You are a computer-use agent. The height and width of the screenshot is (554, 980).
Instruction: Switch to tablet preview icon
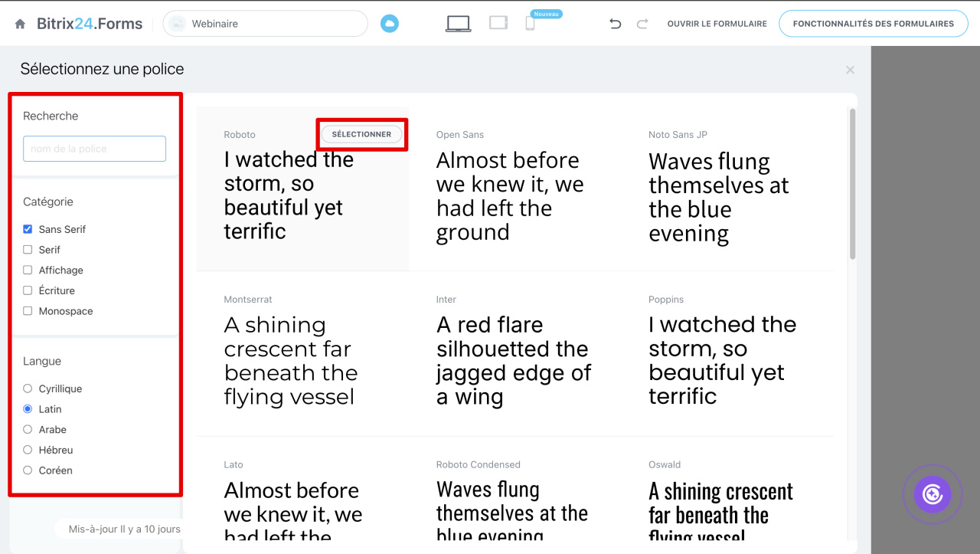(x=498, y=23)
